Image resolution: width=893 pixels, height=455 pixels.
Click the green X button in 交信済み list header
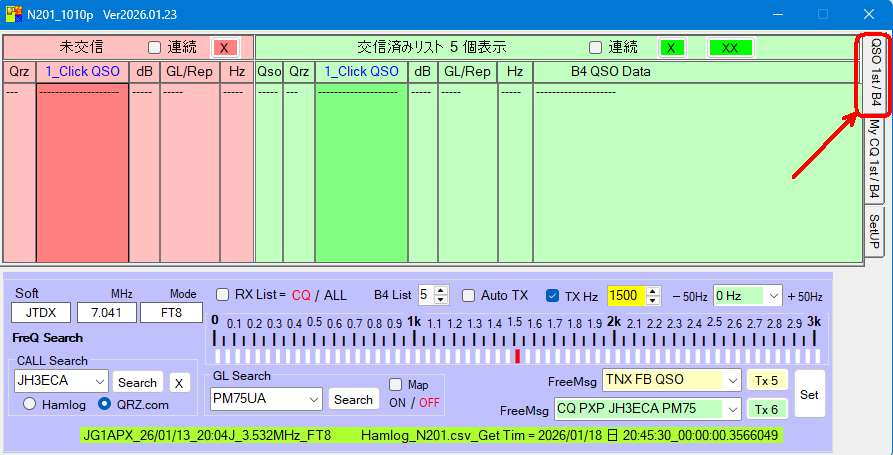[x=672, y=48]
